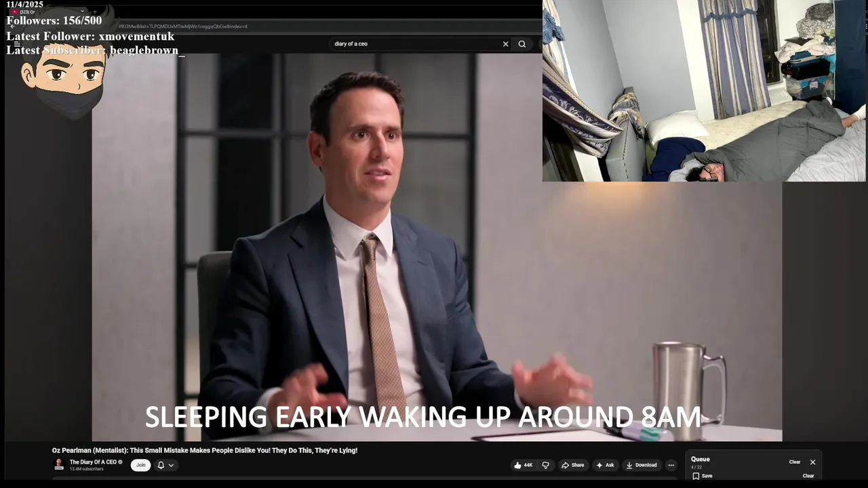Screen dimensions: 868x488
Task: Click the notification bell icon
Action: pyautogui.click(x=161, y=465)
